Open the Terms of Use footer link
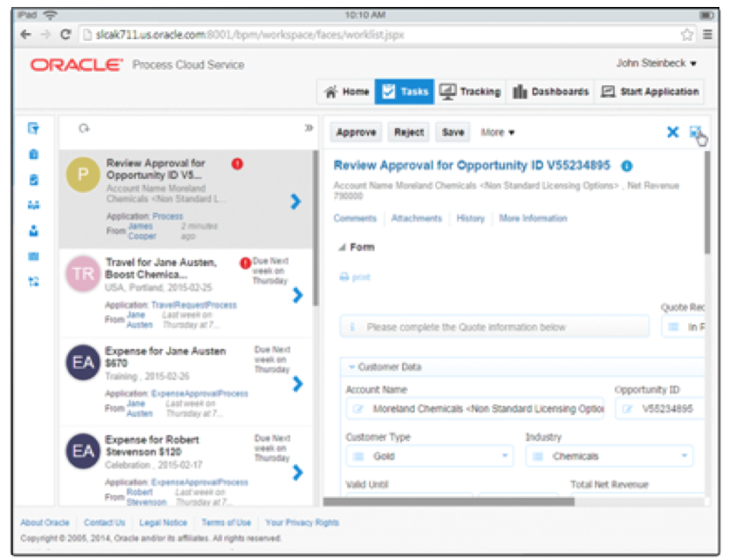 coord(226,522)
